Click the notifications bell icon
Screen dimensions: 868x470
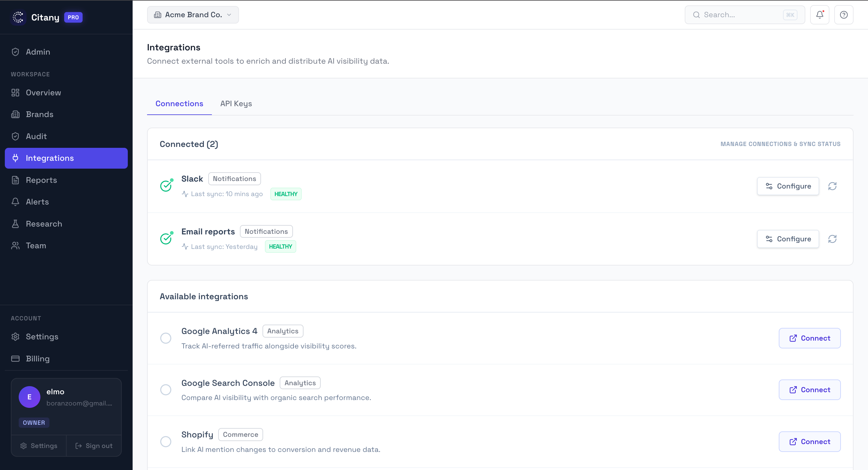(x=819, y=15)
